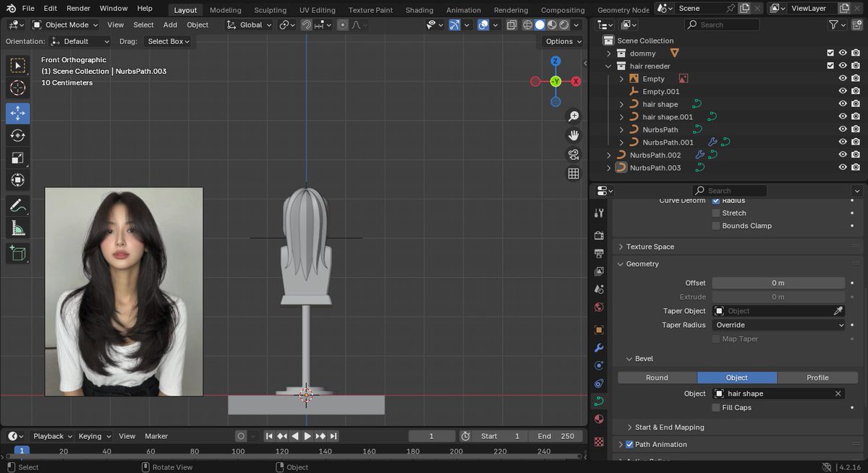
Task: Open the timeline Marker menu
Action: tap(156, 436)
